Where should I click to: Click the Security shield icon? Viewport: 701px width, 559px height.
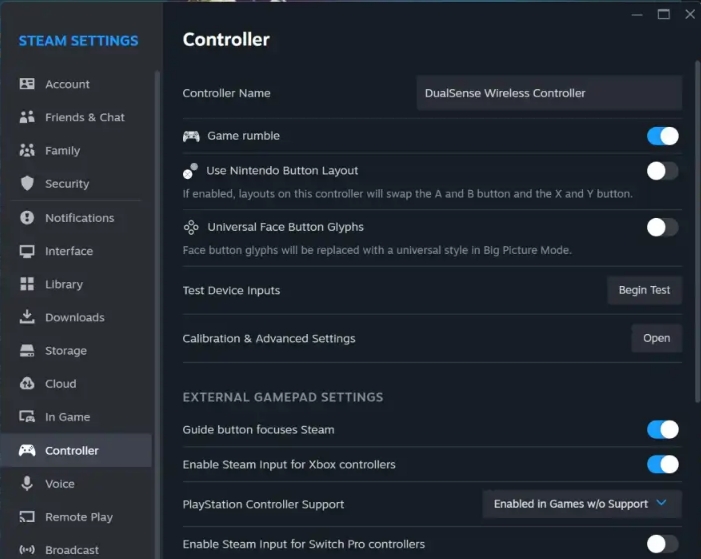tap(27, 183)
